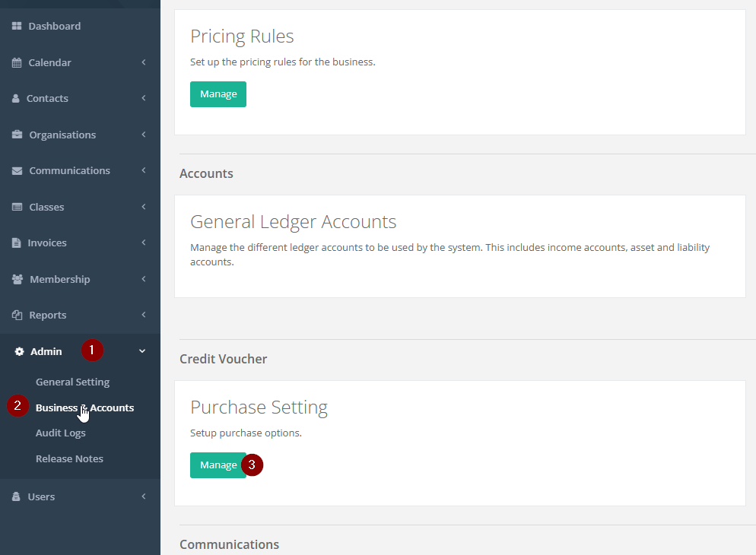The height and width of the screenshot is (555, 756).
Task: Click the Classes list icon
Action: (17, 208)
